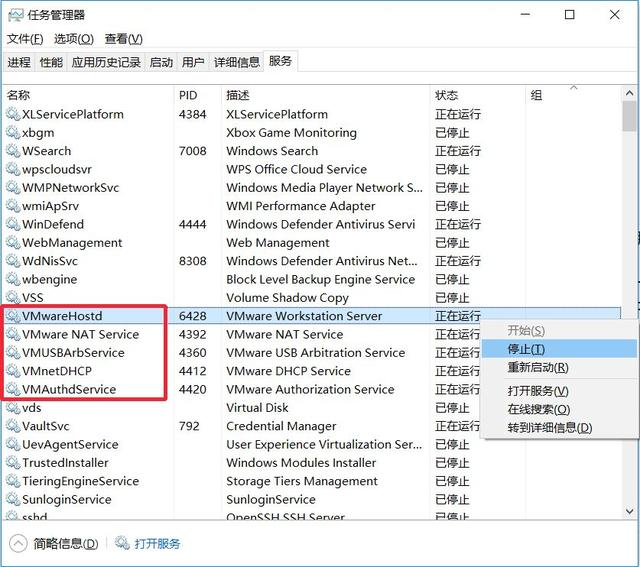Click the gear icon beside WSearch
This screenshot has width=640, height=567.
[x=13, y=151]
